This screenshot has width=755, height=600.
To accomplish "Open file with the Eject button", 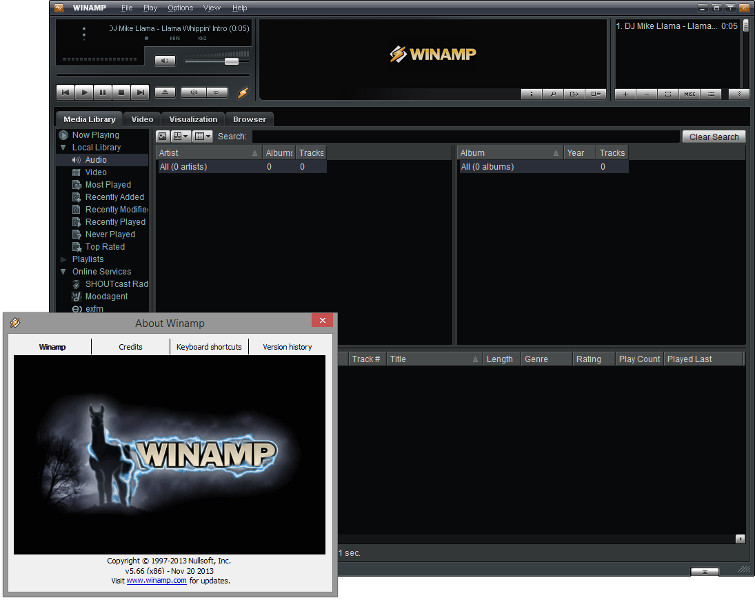I will pyautogui.click(x=165, y=92).
